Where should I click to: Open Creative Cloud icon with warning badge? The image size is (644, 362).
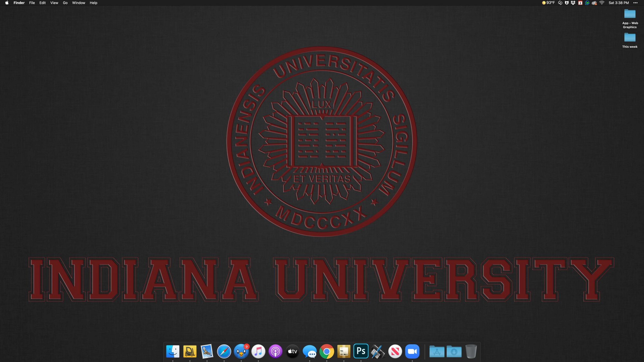click(x=594, y=3)
